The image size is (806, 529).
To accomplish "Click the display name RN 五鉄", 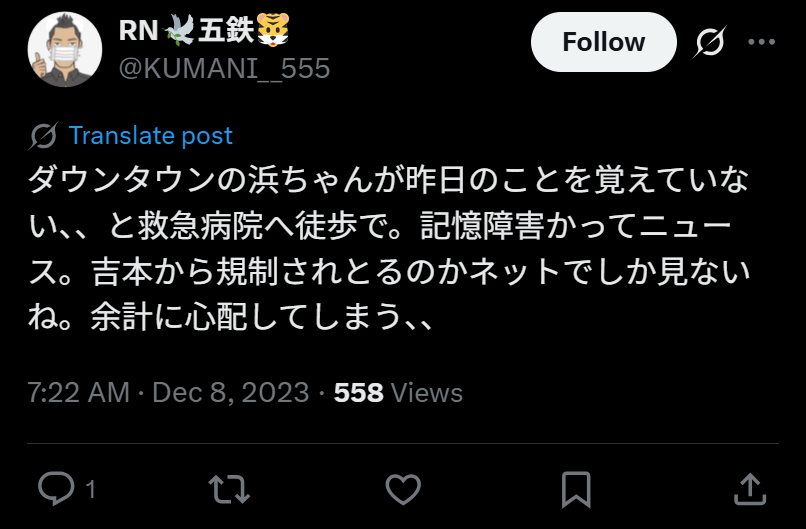I will point(204,30).
